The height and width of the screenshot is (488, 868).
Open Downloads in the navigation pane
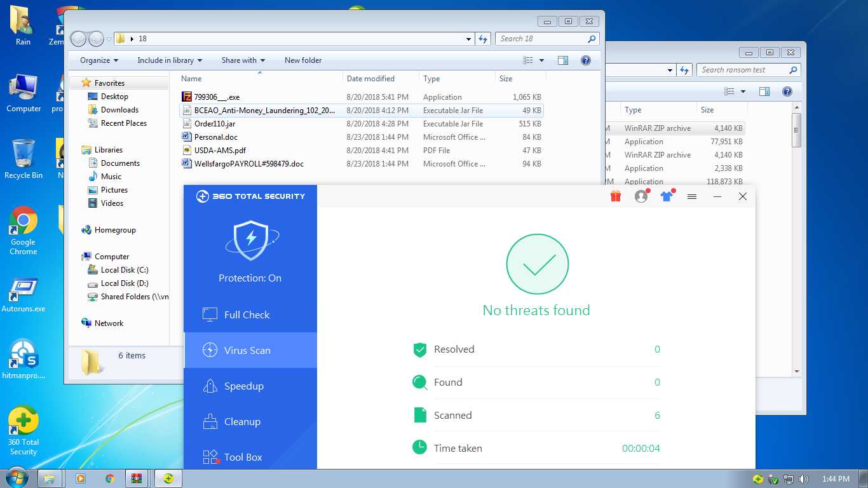click(119, 110)
